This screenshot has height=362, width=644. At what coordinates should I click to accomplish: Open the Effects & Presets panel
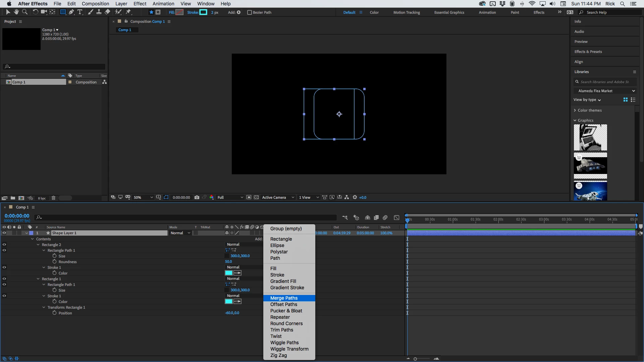coord(588,52)
